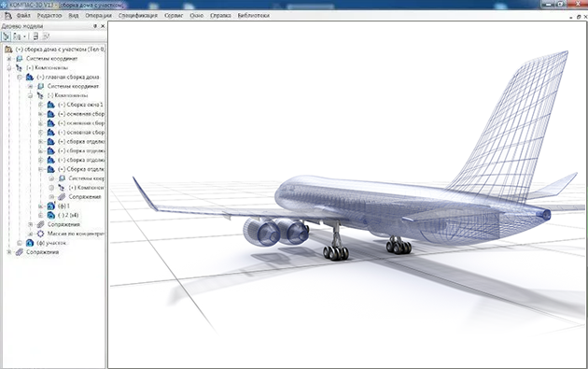This screenshot has width=588, height=369.
Task: Select Массив по концентр row
Action: 76,234
